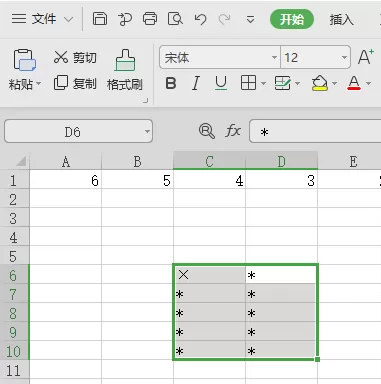This screenshot has width=381, height=384.
Task: Click cell D8 containing asterisk
Action: coord(281,313)
